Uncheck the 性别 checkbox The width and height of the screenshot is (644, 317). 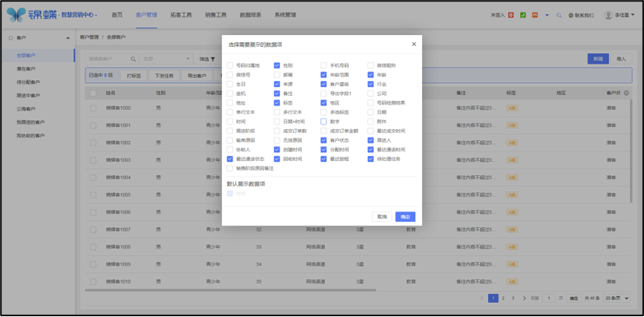click(x=277, y=65)
